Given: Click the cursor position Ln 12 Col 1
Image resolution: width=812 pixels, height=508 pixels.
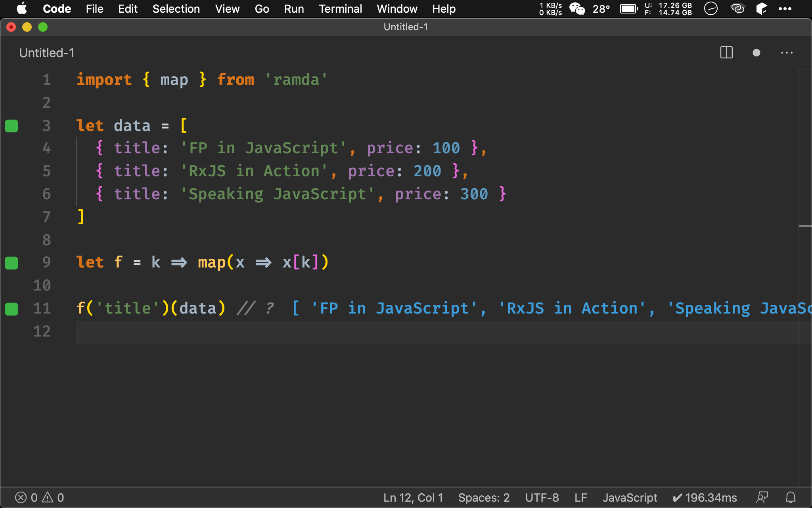Looking at the screenshot, I should click(76, 331).
